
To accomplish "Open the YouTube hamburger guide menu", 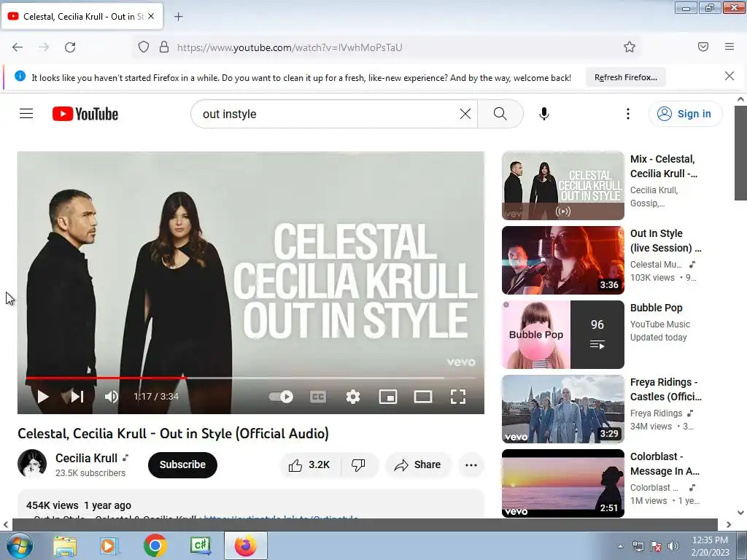I will tap(26, 114).
